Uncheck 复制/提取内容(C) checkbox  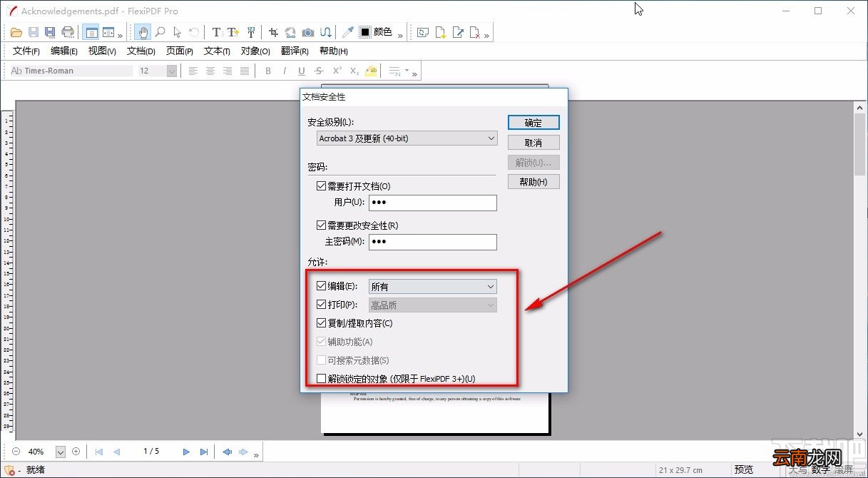coord(321,323)
